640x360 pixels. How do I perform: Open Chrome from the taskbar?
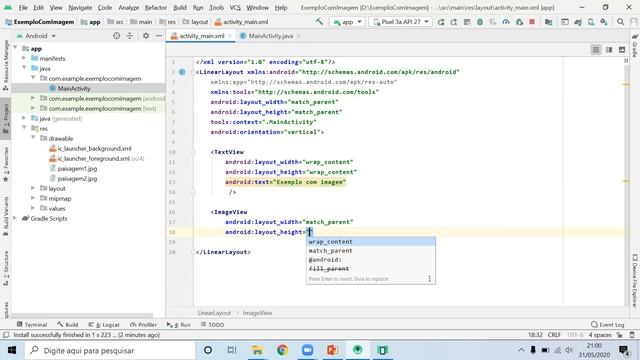click(x=282, y=350)
